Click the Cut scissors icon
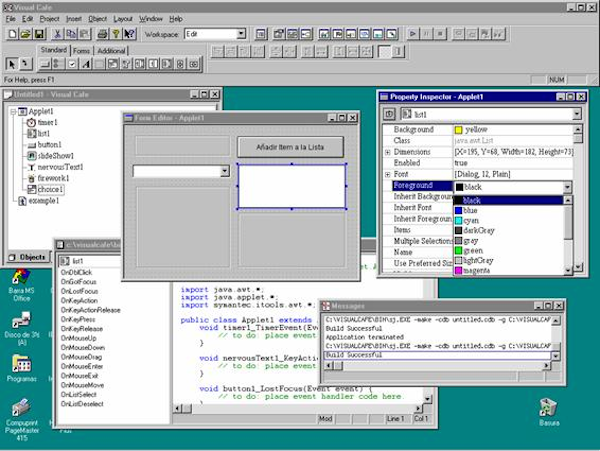The width and height of the screenshot is (600, 451). [x=57, y=34]
